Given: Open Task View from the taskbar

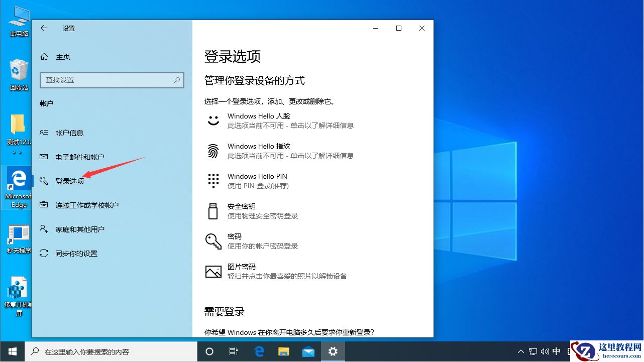Looking at the screenshot, I should [x=234, y=351].
